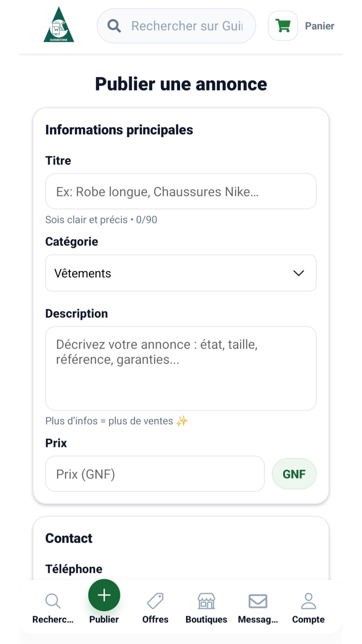Select the Offres tab label
362x644 pixels.
[155, 620]
